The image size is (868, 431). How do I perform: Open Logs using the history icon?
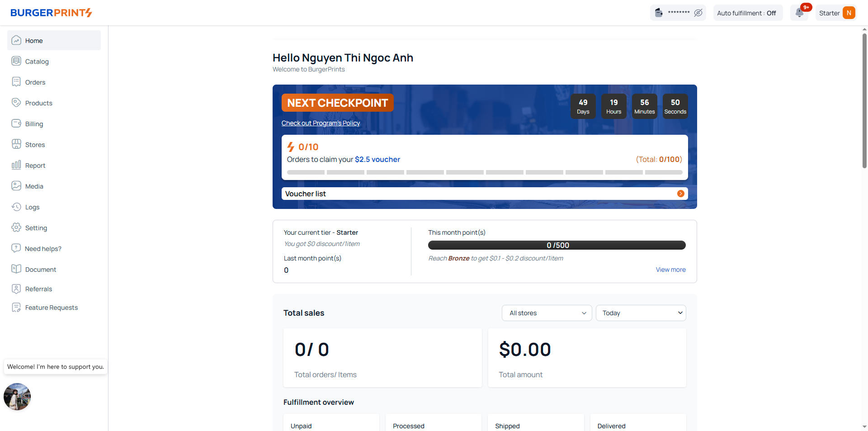[16, 207]
